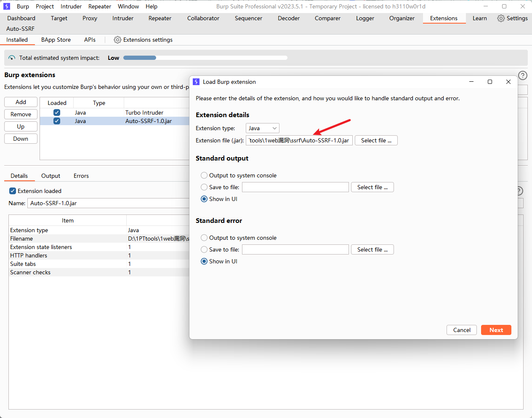Switch to the Learn tab
Screen dimensions: 532x418
[479, 18]
